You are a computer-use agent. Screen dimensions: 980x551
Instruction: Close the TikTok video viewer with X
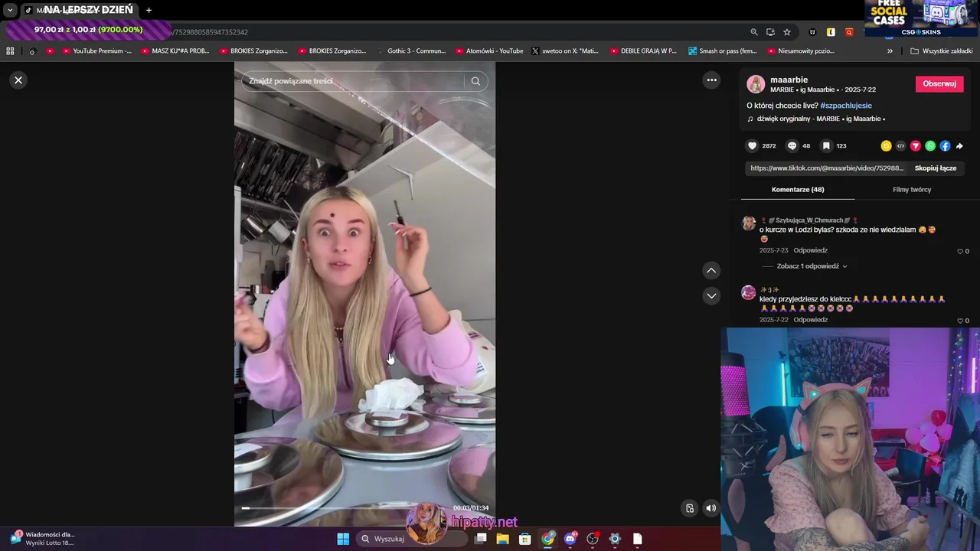(18, 80)
